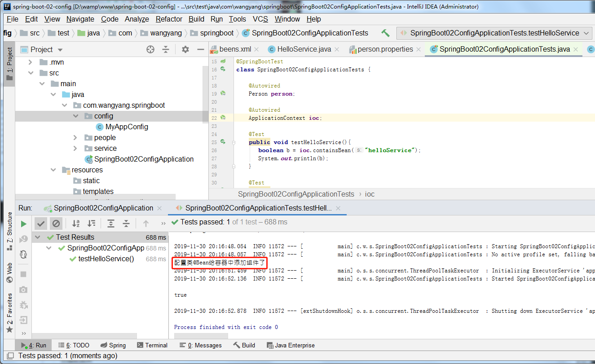
Task: Open the 6: TODO tool window
Action: pos(74,345)
